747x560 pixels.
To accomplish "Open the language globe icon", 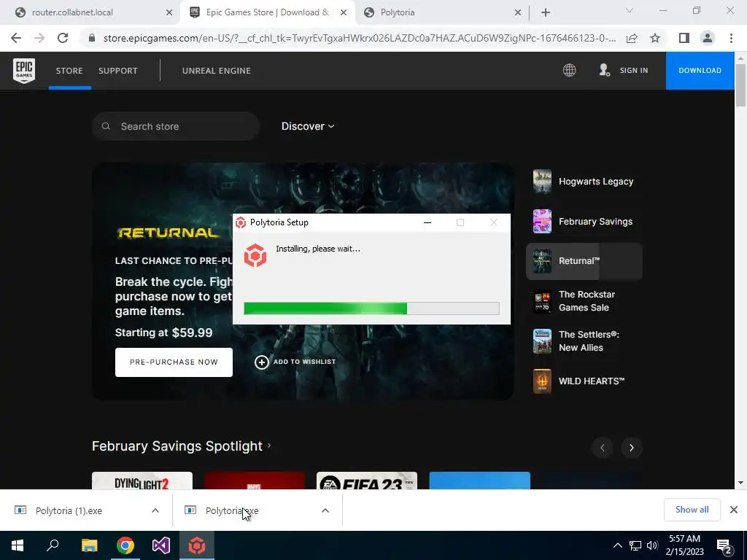I will tap(569, 71).
